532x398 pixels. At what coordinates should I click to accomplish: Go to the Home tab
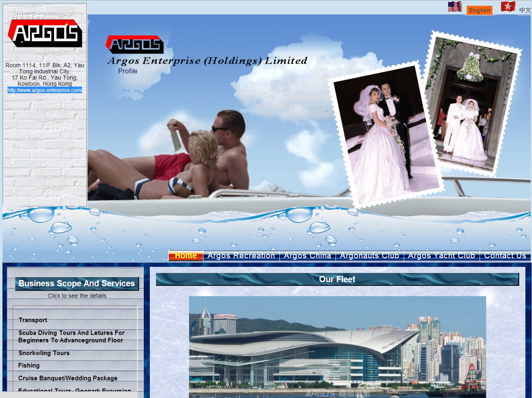(x=186, y=256)
